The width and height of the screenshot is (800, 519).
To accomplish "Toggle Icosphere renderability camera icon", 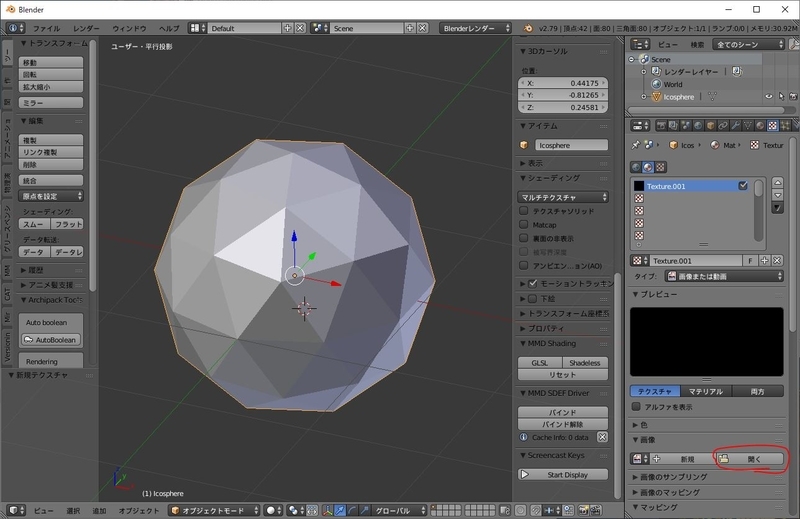I will [793, 96].
